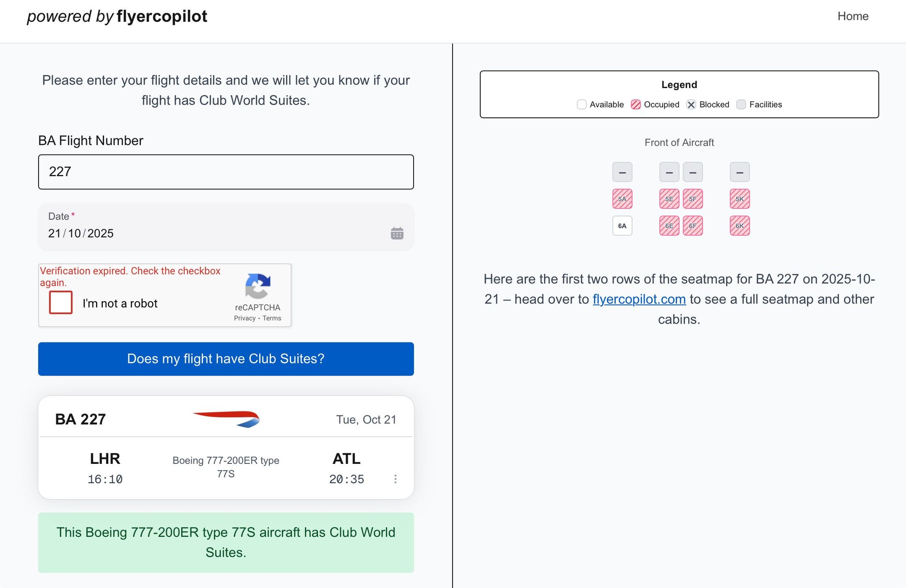The height and width of the screenshot is (588, 906).
Task: Click the Blocked X symbol in the legend
Action: pos(691,104)
